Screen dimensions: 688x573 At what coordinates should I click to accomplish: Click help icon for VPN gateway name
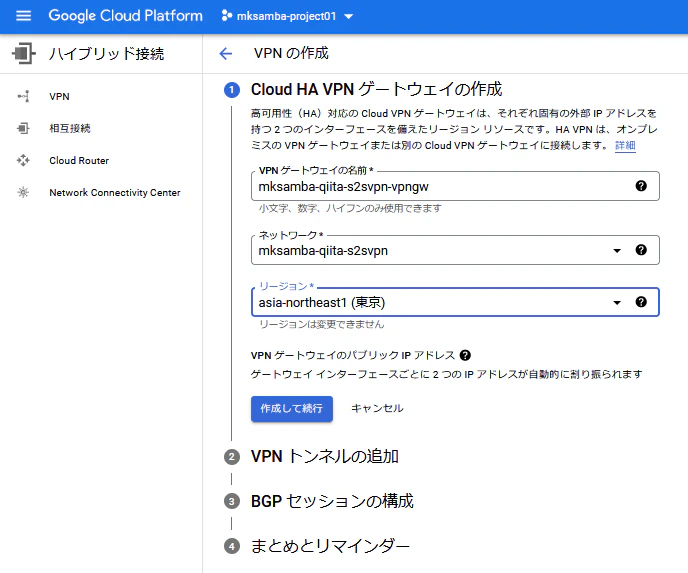pyautogui.click(x=641, y=186)
